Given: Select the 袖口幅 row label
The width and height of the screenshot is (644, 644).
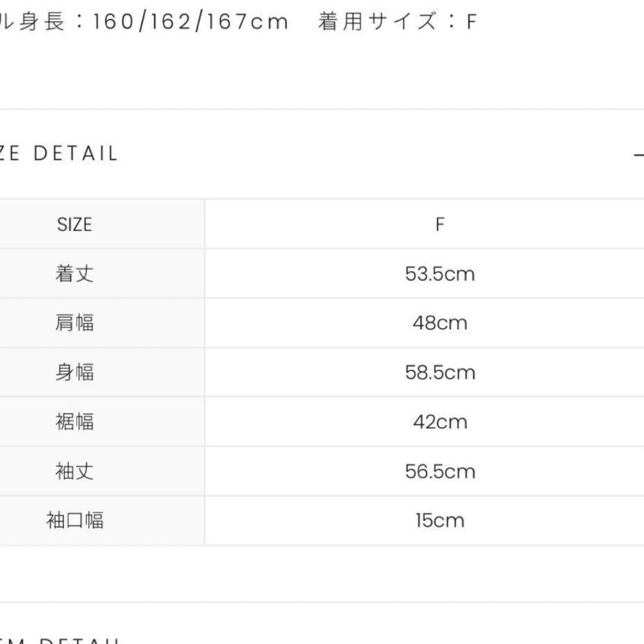Looking at the screenshot, I should tap(75, 521).
